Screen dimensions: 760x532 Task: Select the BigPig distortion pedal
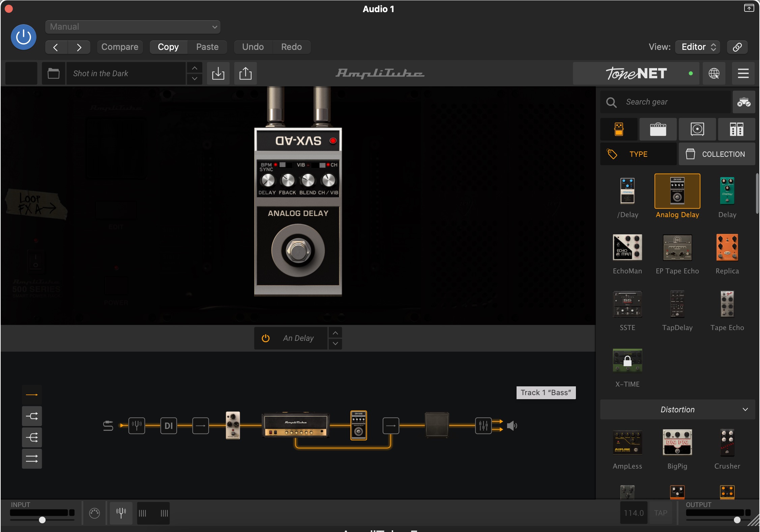(x=677, y=442)
